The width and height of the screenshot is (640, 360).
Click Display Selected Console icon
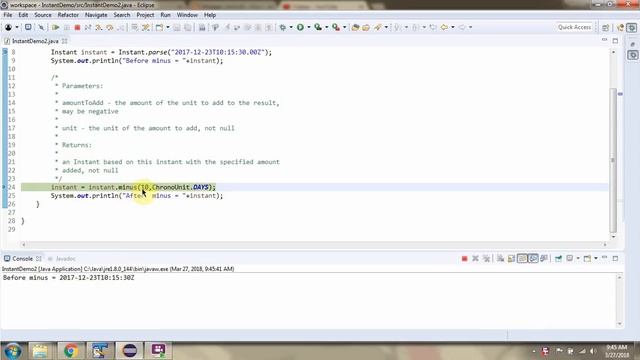pyautogui.click(x=570, y=258)
